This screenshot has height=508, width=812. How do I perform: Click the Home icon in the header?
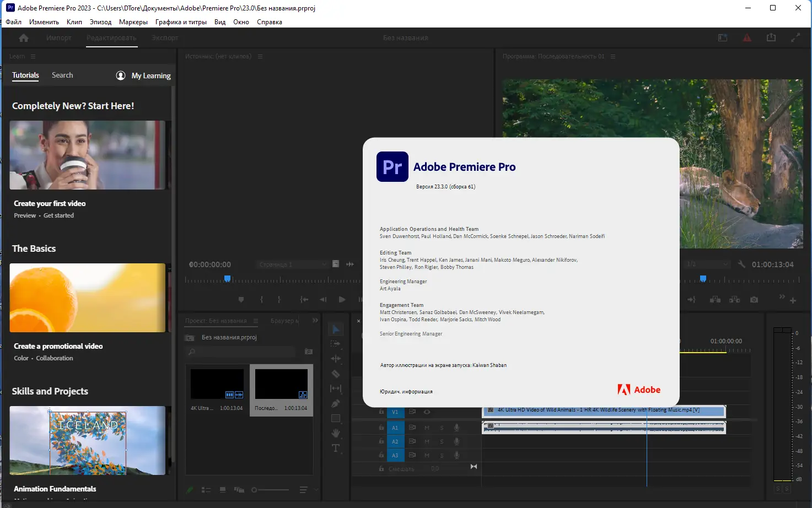tap(24, 38)
